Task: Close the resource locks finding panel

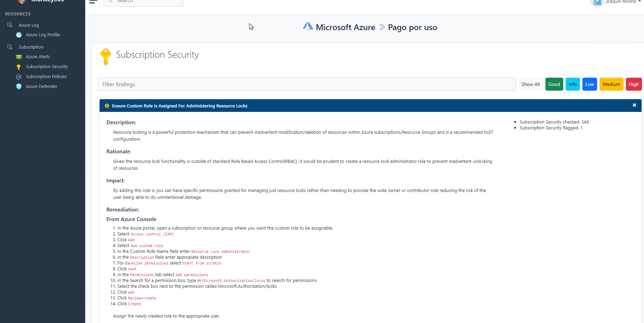Action: click(x=634, y=105)
